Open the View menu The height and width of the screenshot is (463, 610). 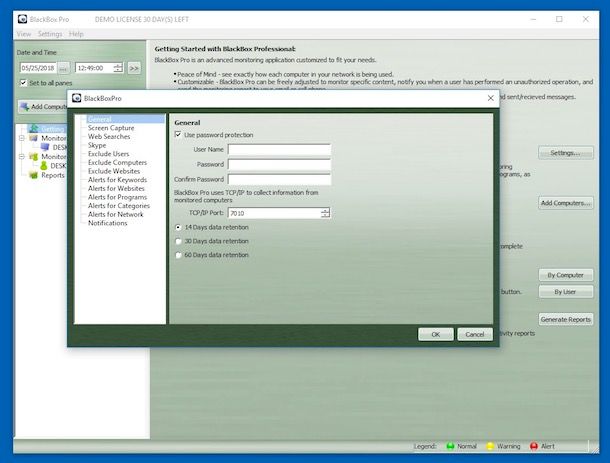(24, 34)
